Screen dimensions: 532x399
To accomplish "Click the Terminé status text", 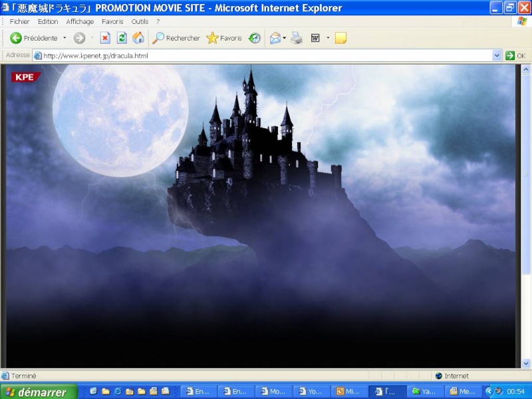I will [x=23, y=376].
